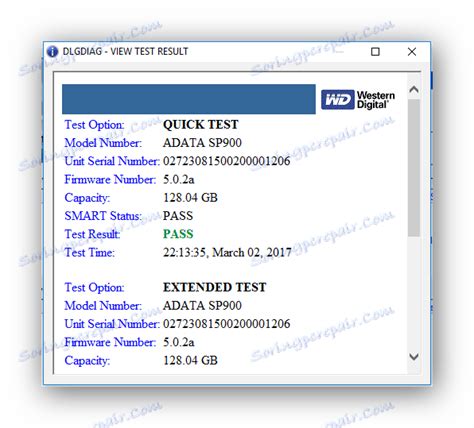474x428 pixels.
Task: Click firmware 5.0.2a under Extended Test
Action: pyautogui.click(x=178, y=342)
